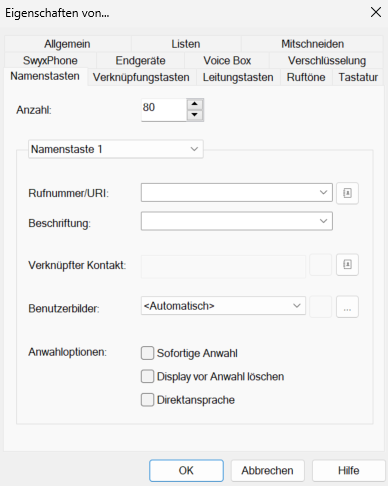Check the Direktansprache option
The width and height of the screenshot is (388, 486).
(x=147, y=400)
